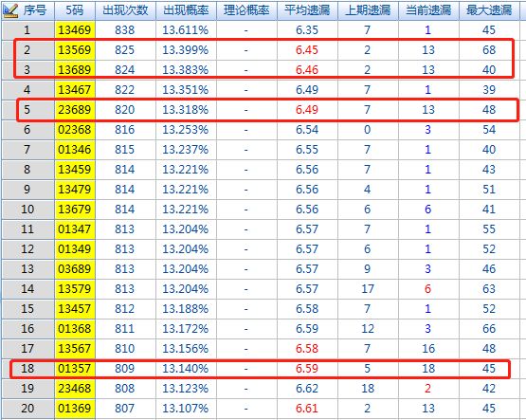This screenshot has height=420, width=526.
Task: Sort by 平均遗漏 column header
Action: pos(307,10)
